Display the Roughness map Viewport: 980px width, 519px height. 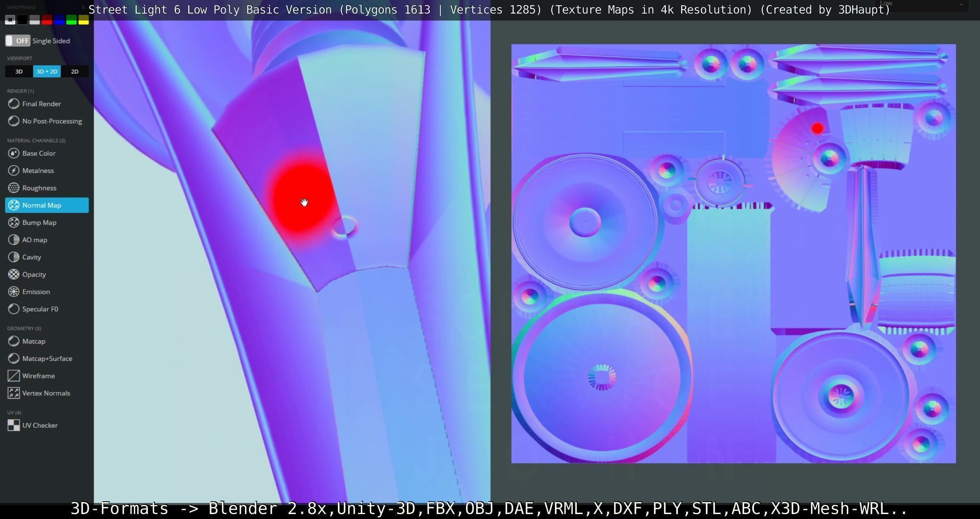(39, 188)
